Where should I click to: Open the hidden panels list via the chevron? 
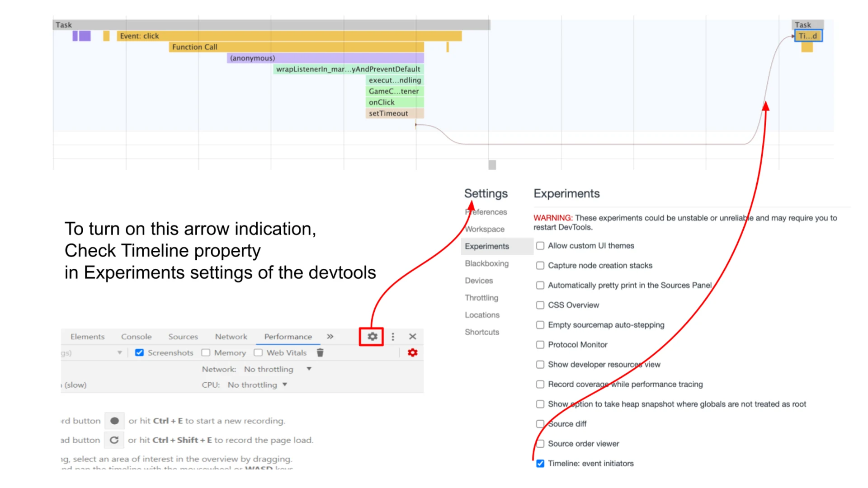click(x=330, y=336)
